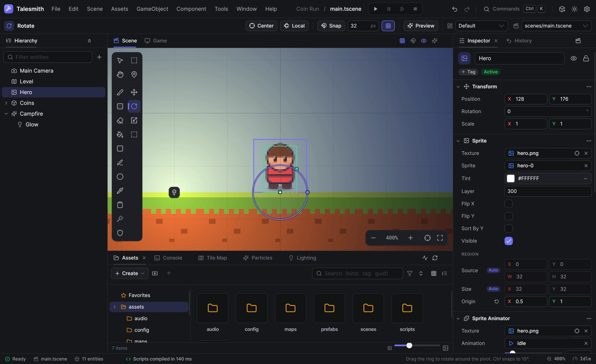Screen dimensions: 596x364
Task: Expand the assets folder tree node
Action: pyautogui.click(x=115, y=307)
